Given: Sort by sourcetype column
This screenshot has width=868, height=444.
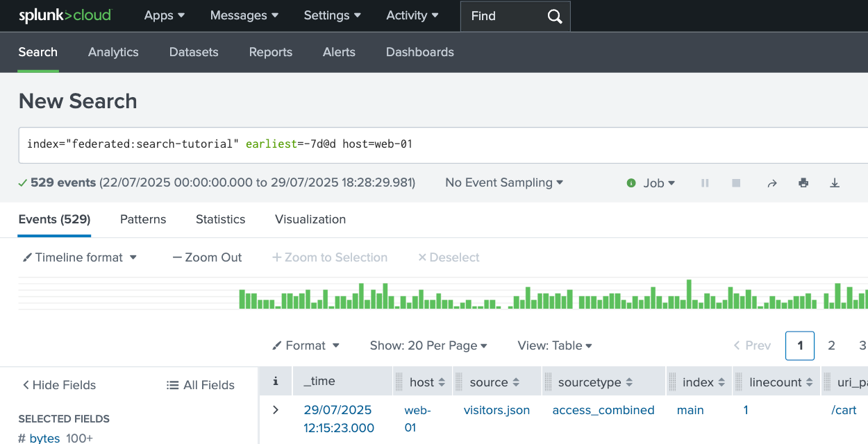Looking at the screenshot, I should [629, 382].
